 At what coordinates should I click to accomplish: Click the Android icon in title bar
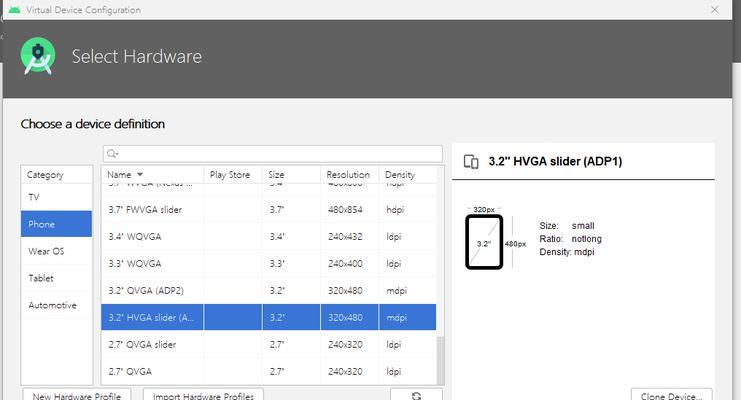pyautogui.click(x=15, y=9)
